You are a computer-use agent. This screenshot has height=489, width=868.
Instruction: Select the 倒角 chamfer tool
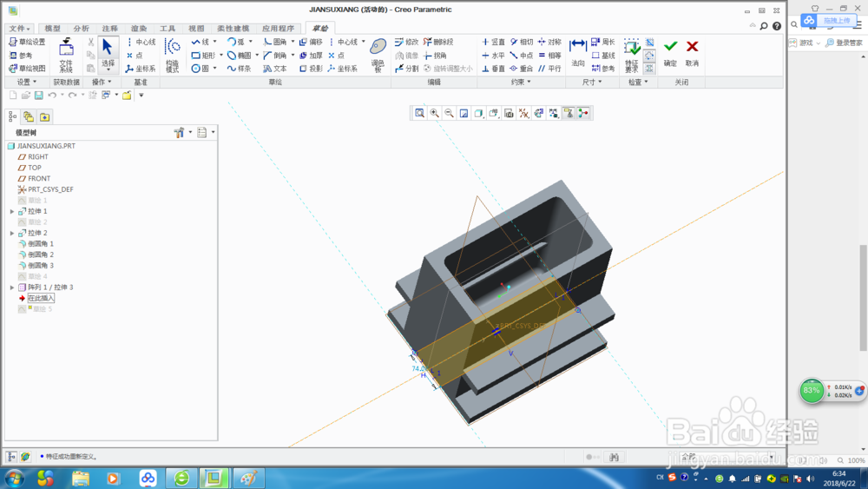pyautogui.click(x=275, y=56)
